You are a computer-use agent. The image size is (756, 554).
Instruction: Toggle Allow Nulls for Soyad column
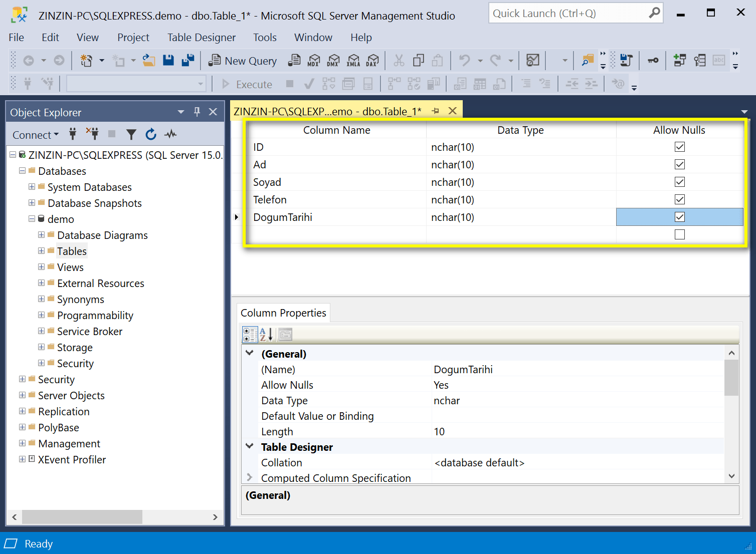pyautogui.click(x=679, y=182)
